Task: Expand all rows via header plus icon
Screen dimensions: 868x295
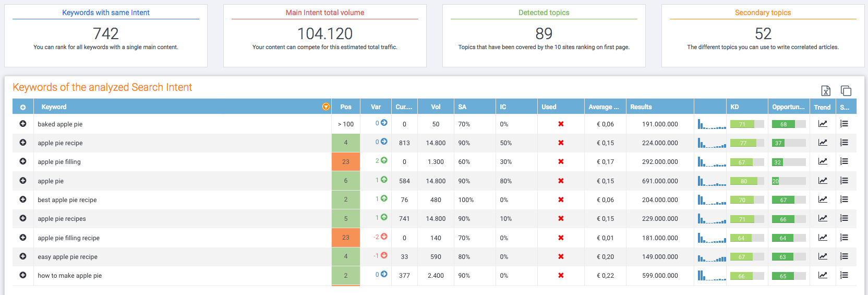Action: (23, 107)
